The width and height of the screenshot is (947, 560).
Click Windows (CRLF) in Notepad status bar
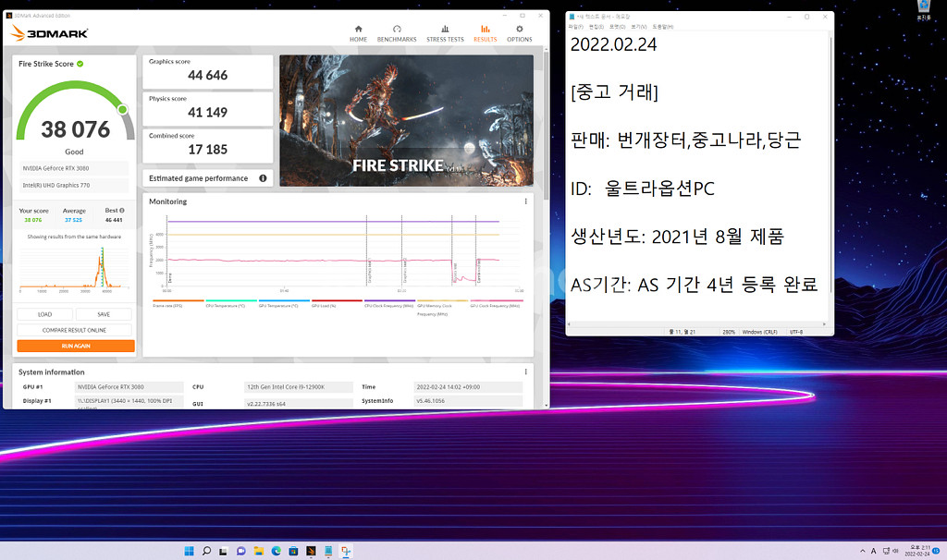pyautogui.click(x=760, y=332)
